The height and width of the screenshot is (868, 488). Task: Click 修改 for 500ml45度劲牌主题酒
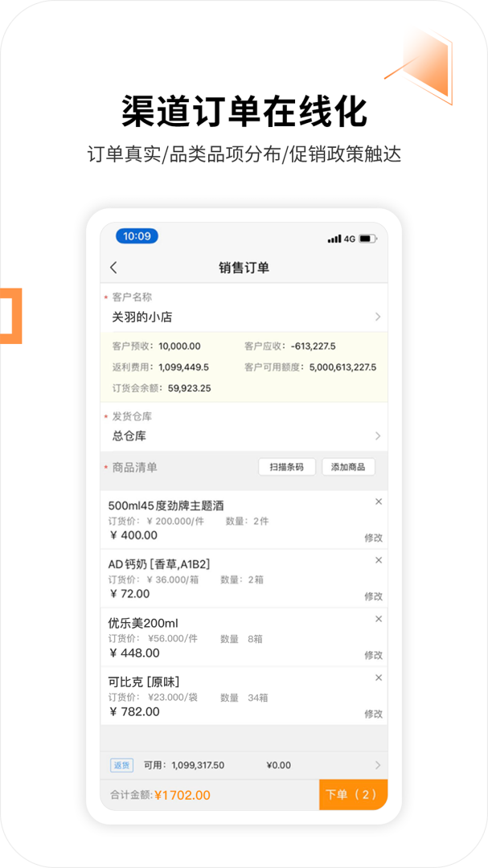373,538
